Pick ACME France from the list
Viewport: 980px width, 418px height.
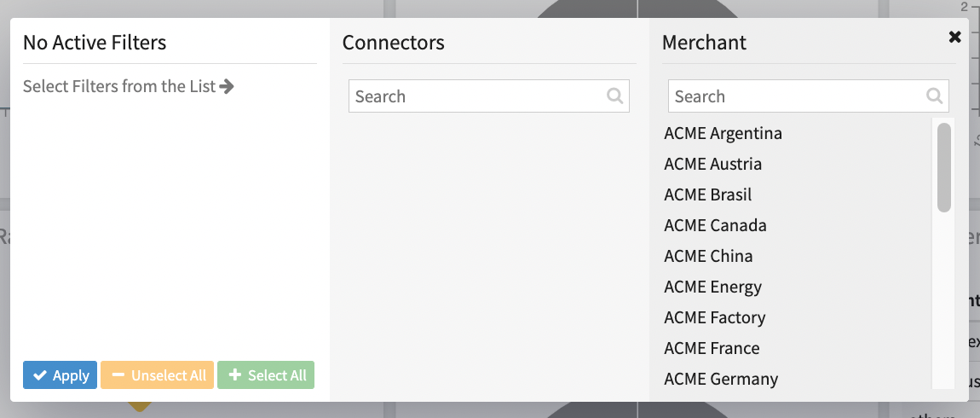712,348
